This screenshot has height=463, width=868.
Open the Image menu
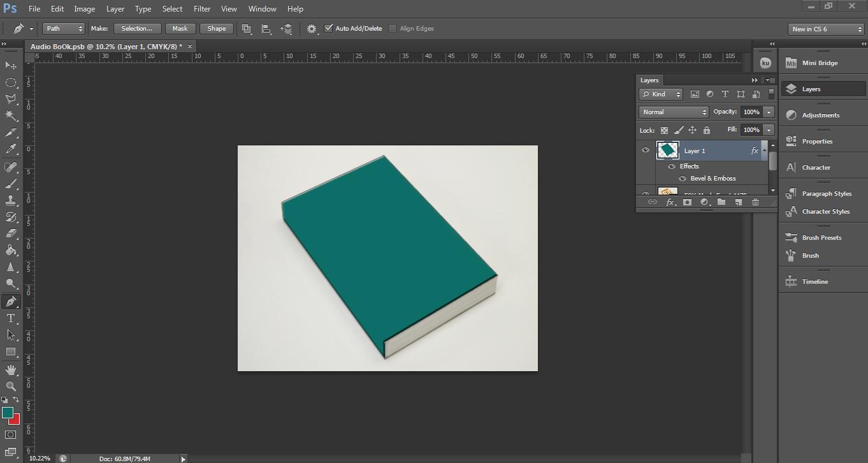[x=85, y=9]
